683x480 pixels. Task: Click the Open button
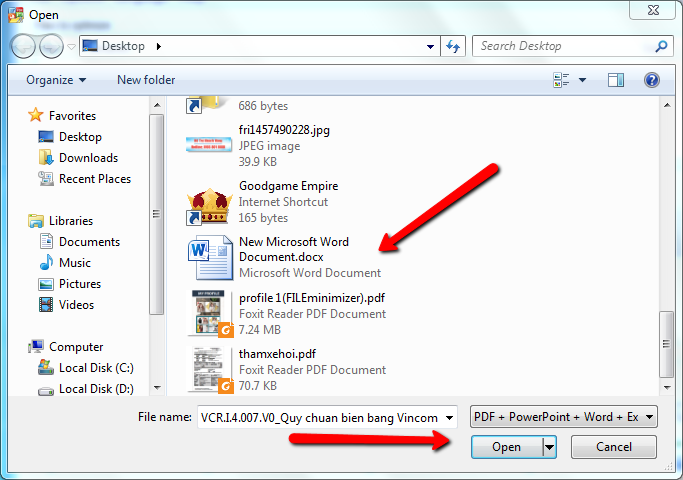click(507, 447)
